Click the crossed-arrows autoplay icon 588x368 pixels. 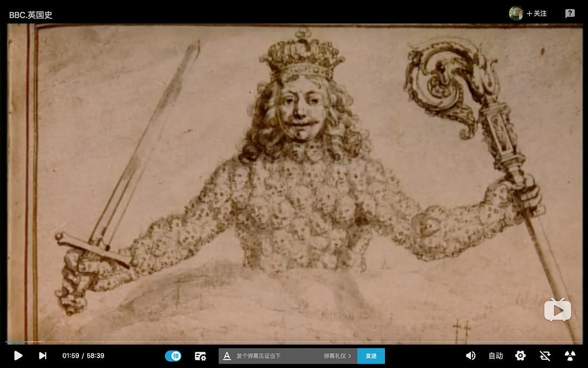[545, 355]
